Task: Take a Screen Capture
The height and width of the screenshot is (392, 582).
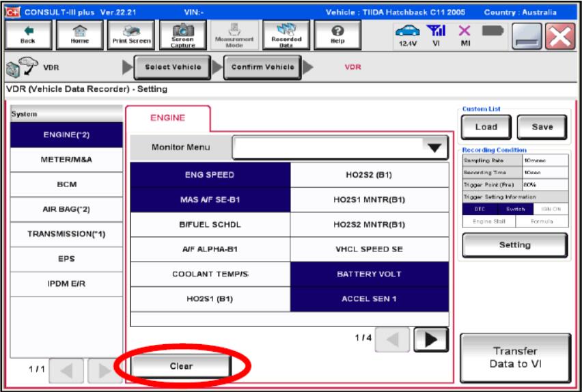Action: (x=182, y=35)
